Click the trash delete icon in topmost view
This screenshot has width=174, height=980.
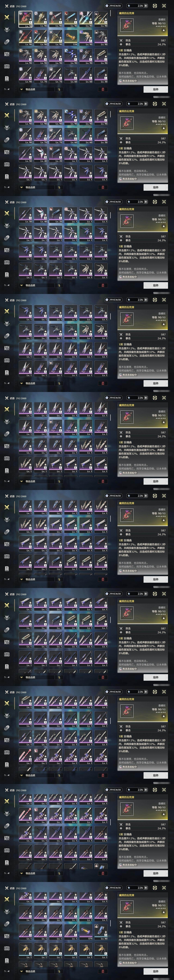(103, 89)
